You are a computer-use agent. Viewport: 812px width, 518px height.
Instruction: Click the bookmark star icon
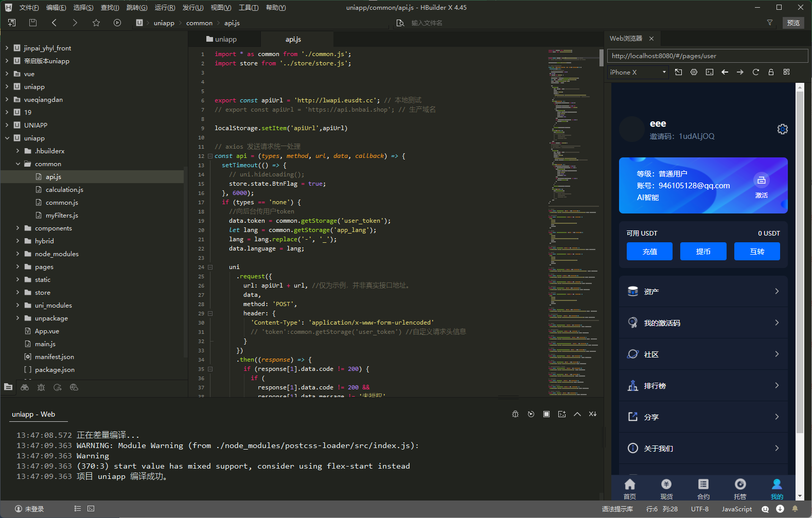pos(96,23)
